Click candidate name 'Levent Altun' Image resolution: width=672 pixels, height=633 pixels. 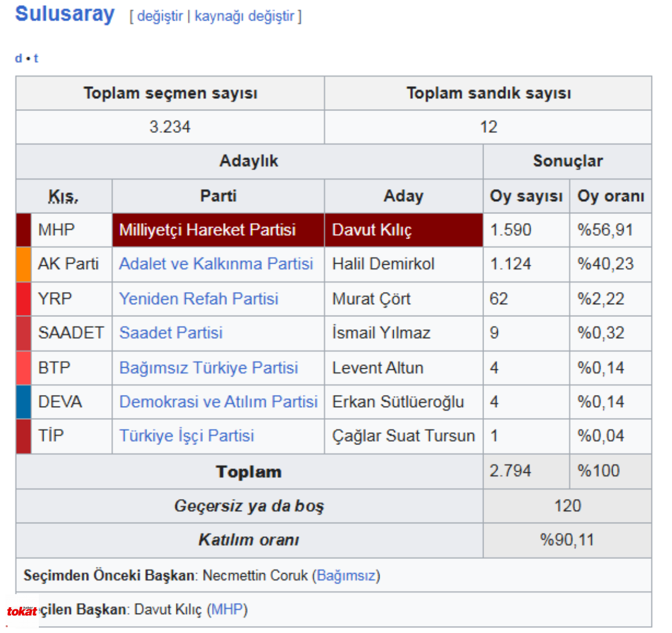(377, 368)
